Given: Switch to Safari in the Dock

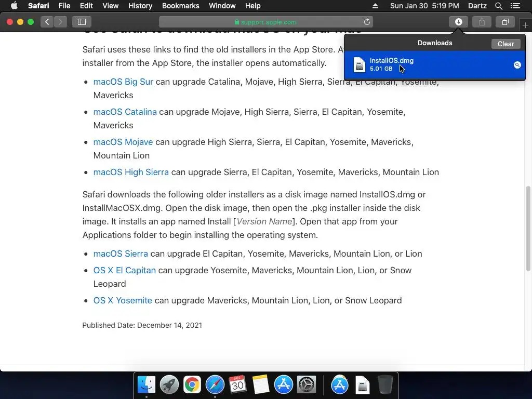Looking at the screenshot, I should click(x=215, y=384).
